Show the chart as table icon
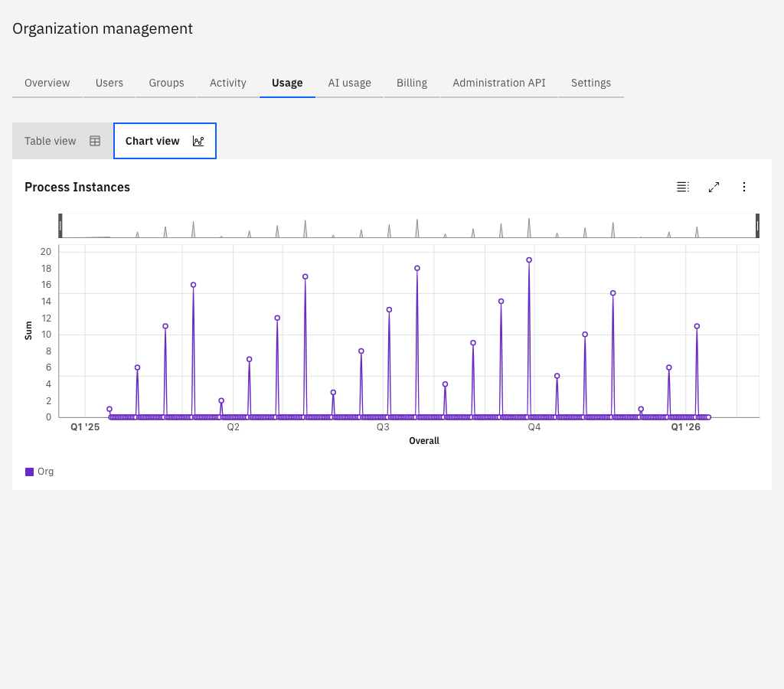 [x=683, y=187]
